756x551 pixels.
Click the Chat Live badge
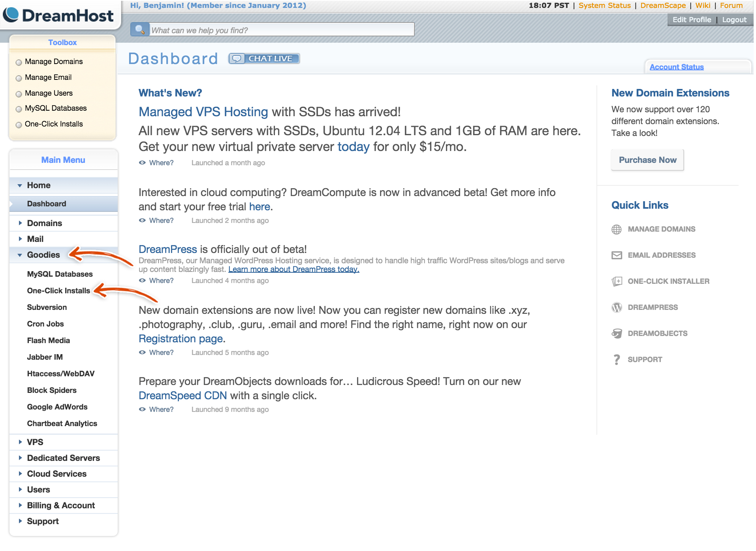(x=264, y=58)
